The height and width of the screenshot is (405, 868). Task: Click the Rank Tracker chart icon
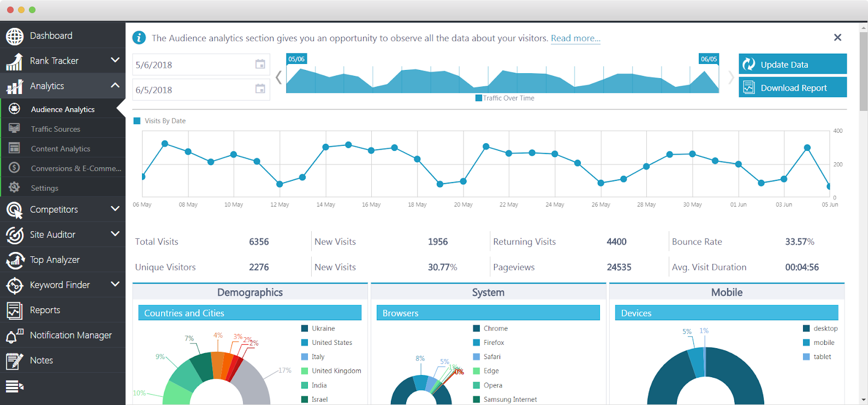(x=15, y=61)
